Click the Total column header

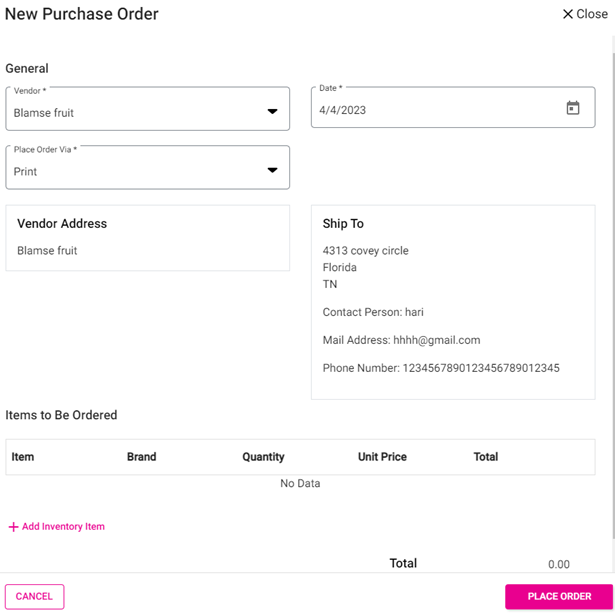486,457
